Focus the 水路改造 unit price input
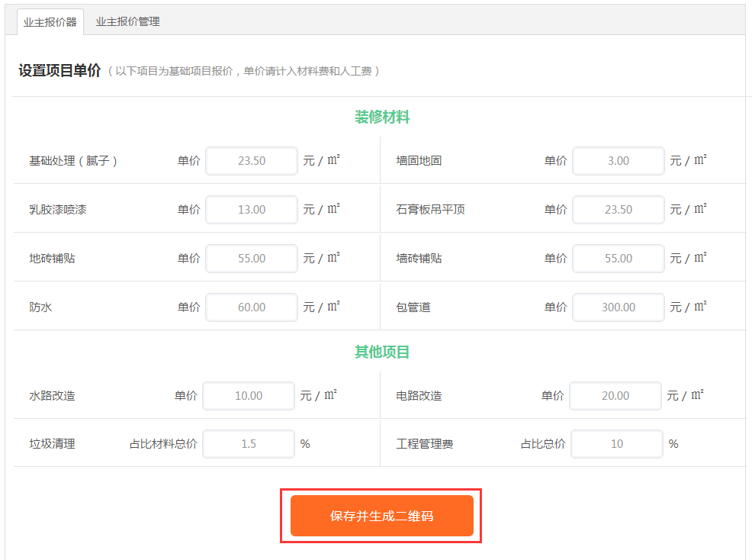The height and width of the screenshot is (560, 755). (249, 396)
